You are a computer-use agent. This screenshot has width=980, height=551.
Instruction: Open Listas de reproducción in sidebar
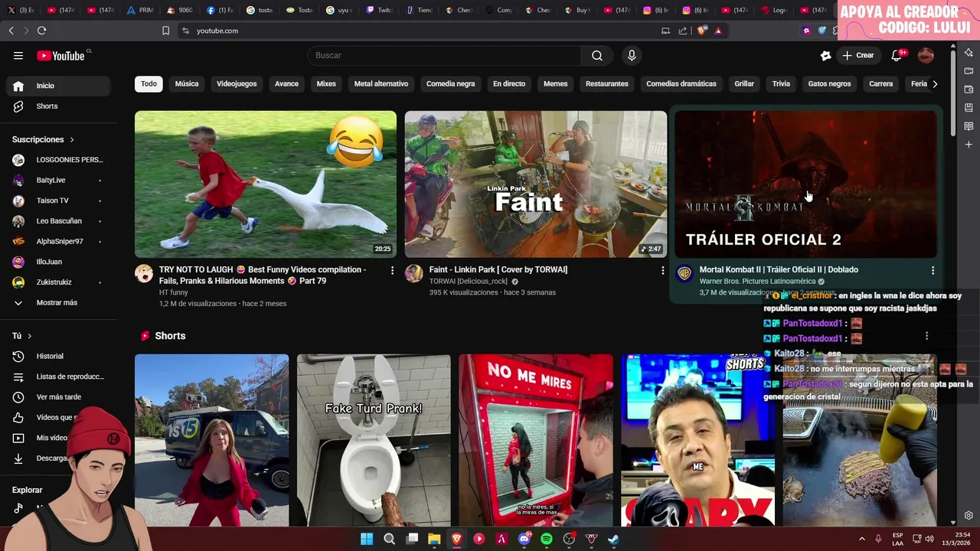[x=57, y=377]
